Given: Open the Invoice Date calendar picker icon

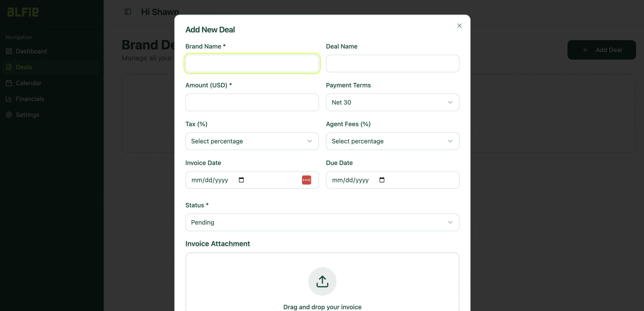Looking at the screenshot, I should (x=241, y=180).
